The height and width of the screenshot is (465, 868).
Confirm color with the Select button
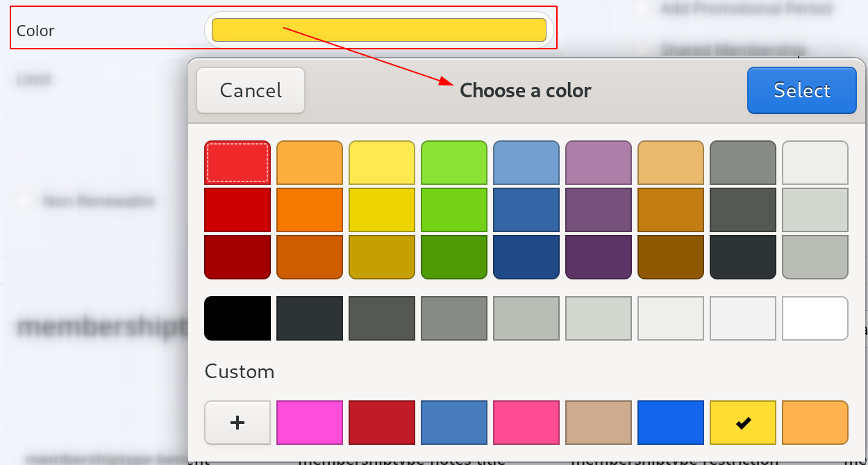pyautogui.click(x=802, y=90)
